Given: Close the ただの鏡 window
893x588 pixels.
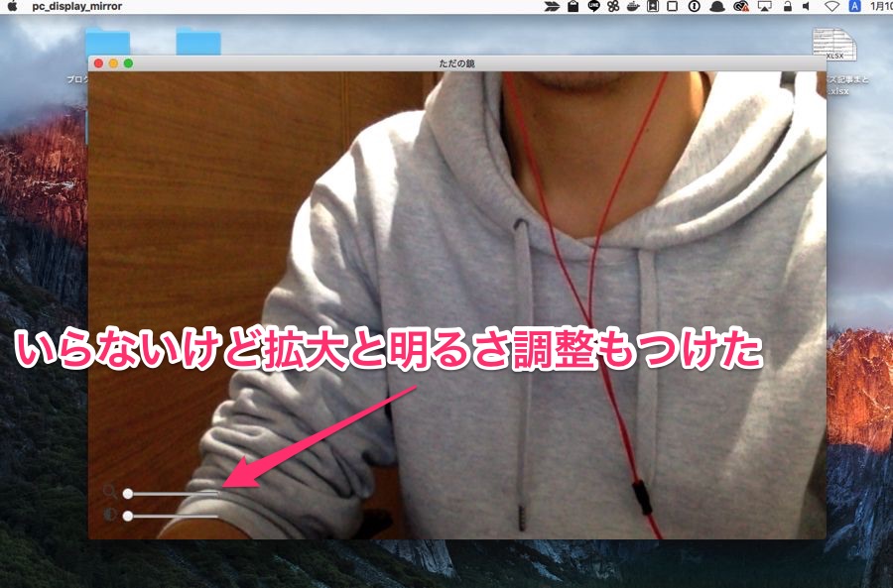Looking at the screenshot, I should point(98,63).
